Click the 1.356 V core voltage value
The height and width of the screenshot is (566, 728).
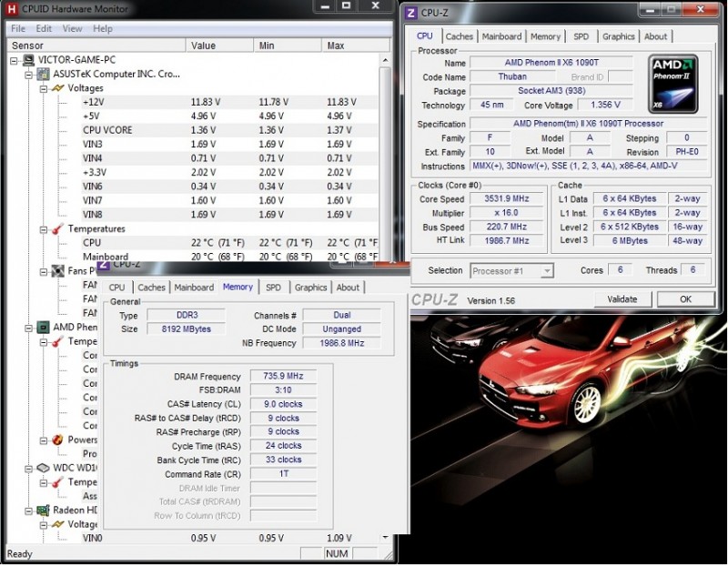point(605,105)
